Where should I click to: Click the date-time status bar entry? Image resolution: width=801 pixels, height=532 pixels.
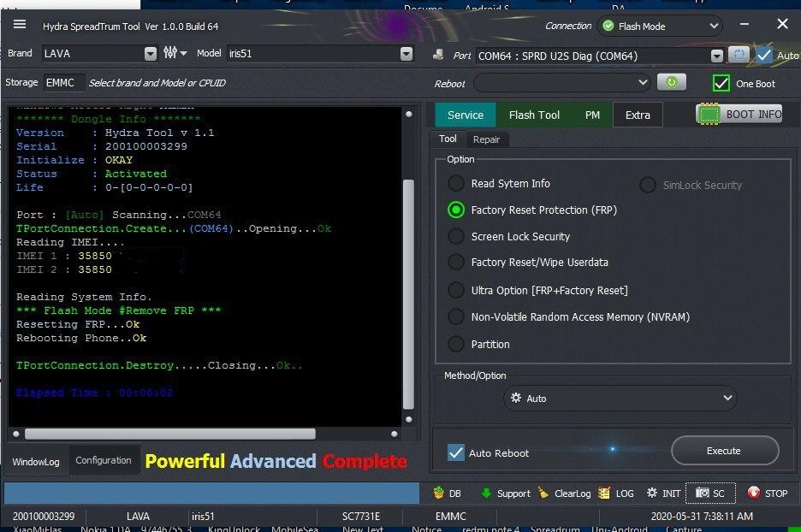(x=702, y=516)
